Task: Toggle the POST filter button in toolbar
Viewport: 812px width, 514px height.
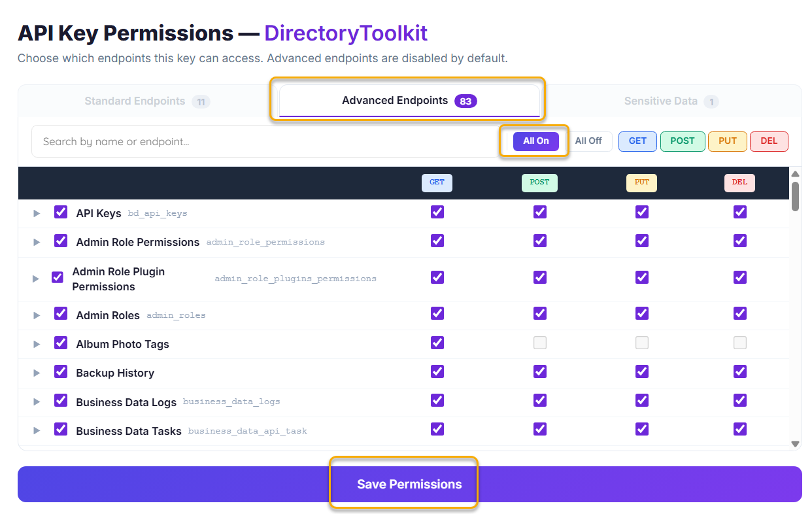Action: 683,141
